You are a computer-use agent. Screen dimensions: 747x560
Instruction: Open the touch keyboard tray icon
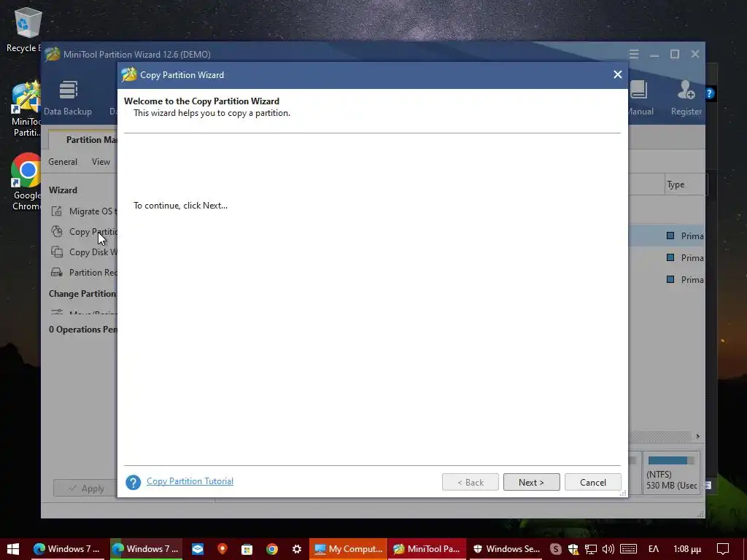(x=628, y=549)
